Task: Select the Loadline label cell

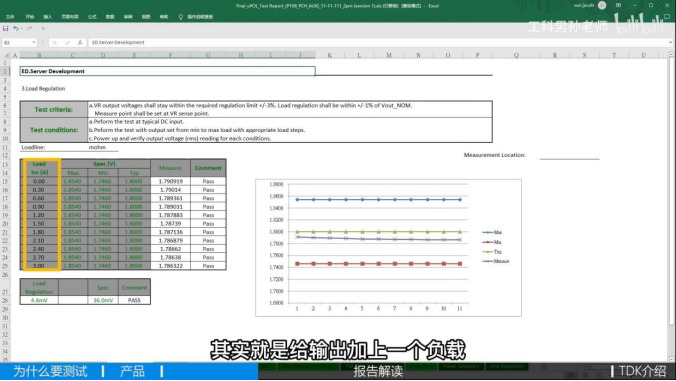Action: (33, 147)
